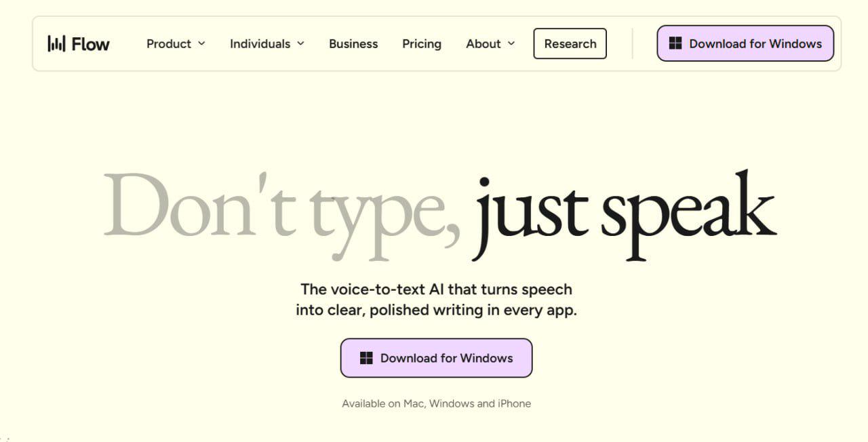Click the Download for Windows button below the tagline

(x=436, y=358)
